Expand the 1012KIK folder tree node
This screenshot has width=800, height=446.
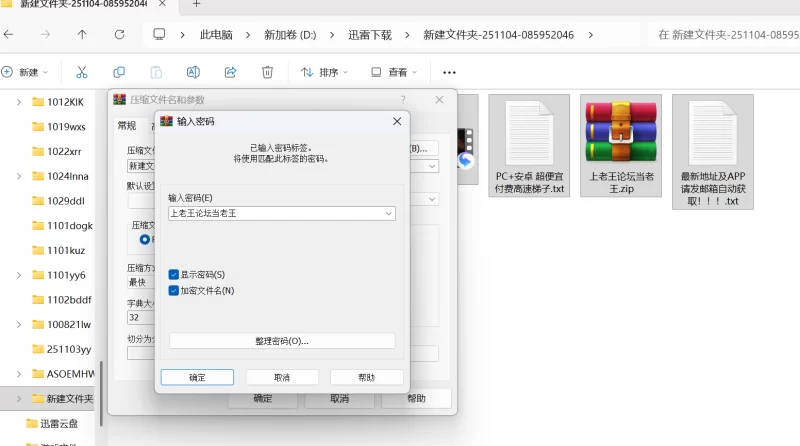[x=20, y=101]
